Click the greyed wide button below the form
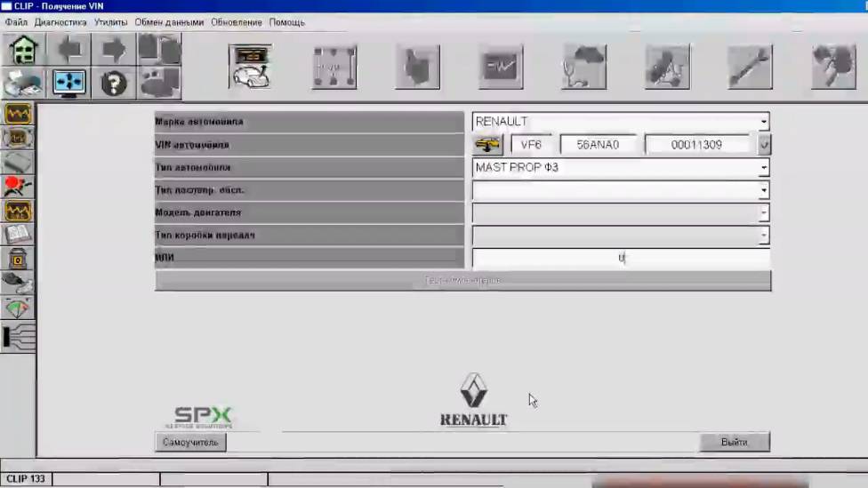The image size is (868, 488). [x=462, y=281]
